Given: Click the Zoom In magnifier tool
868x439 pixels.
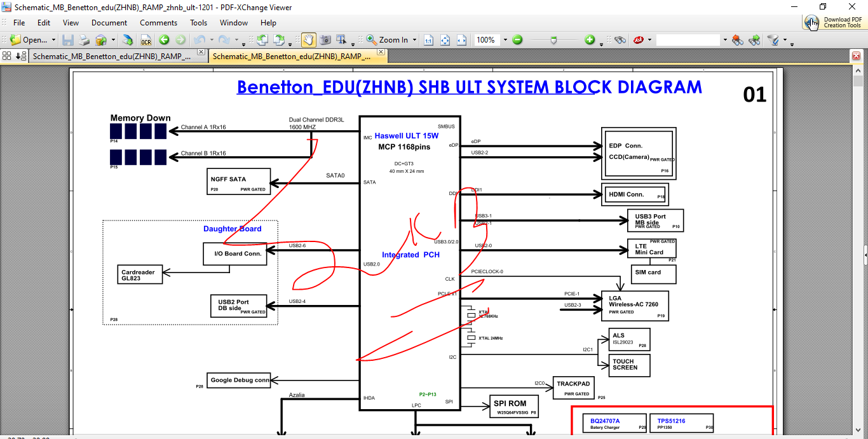Looking at the screenshot, I should (372, 39).
